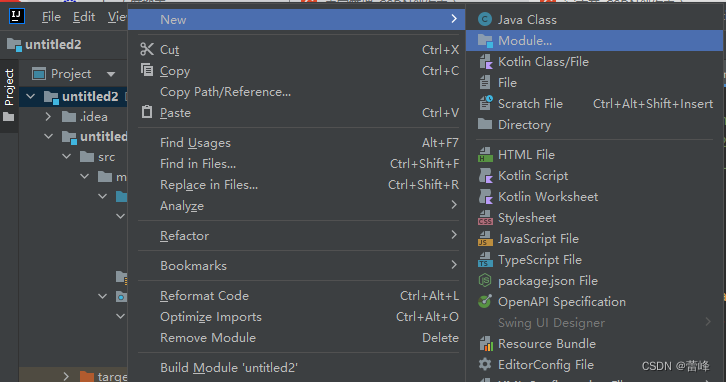Viewport: 726px width, 382px height.
Task: Select the untitled2 root project row
Action: click(73, 96)
